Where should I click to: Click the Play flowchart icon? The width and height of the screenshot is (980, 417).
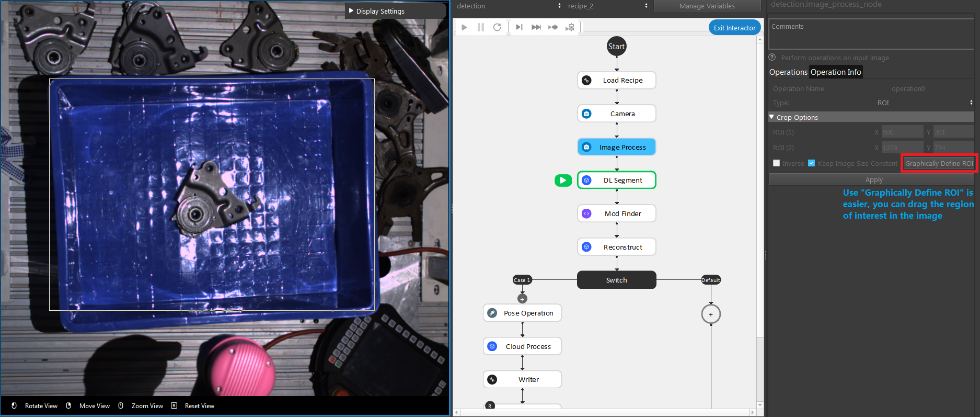464,27
